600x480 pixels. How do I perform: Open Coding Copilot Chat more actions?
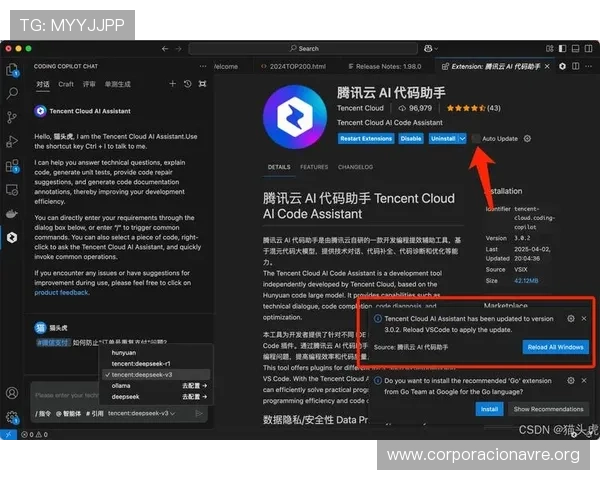tap(203, 66)
